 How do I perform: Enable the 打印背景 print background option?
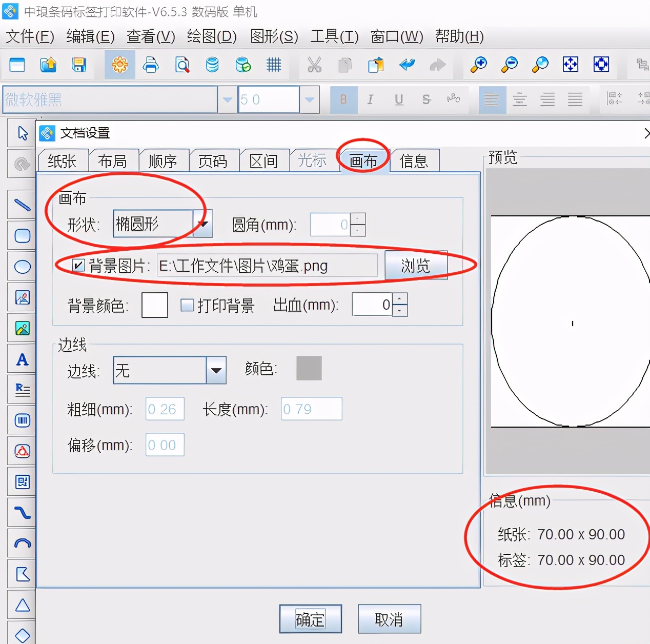tap(188, 305)
